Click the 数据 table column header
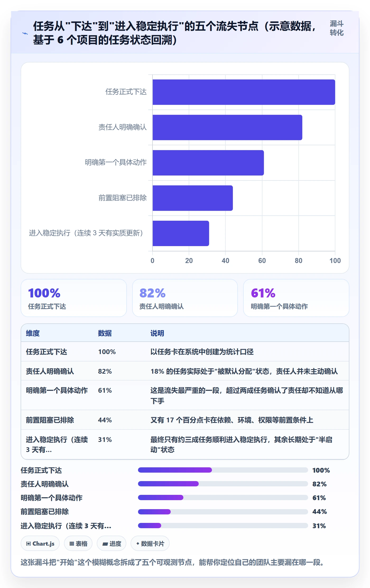Screen dimensions: 370x588 pyautogui.click(x=105, y=333)
